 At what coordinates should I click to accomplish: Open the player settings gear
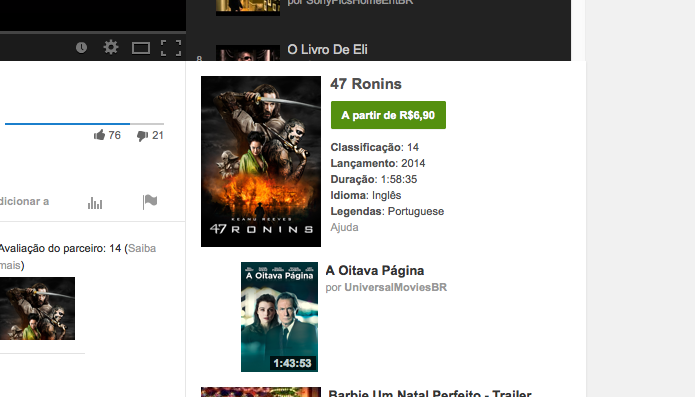111,47
